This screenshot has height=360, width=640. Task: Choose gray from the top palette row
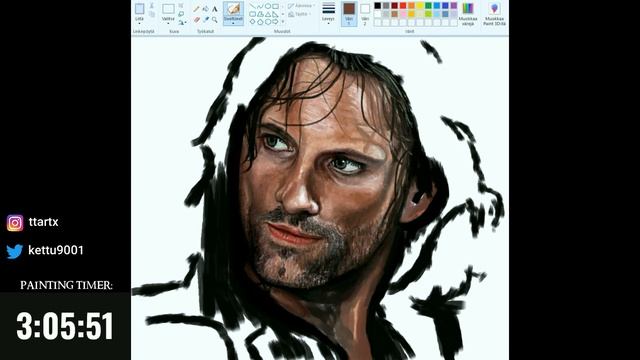[x=386, y=6]
